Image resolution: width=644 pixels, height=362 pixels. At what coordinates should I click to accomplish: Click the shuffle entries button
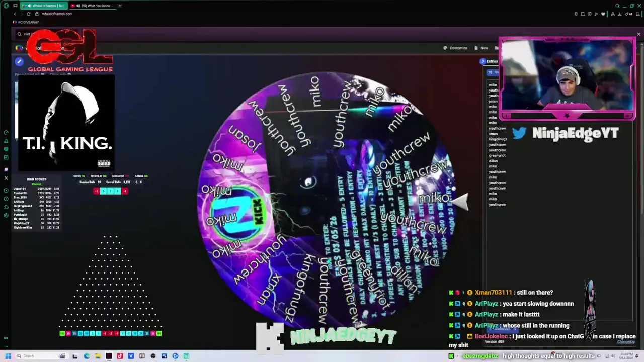pyautogui.click(x=493, y=72)
